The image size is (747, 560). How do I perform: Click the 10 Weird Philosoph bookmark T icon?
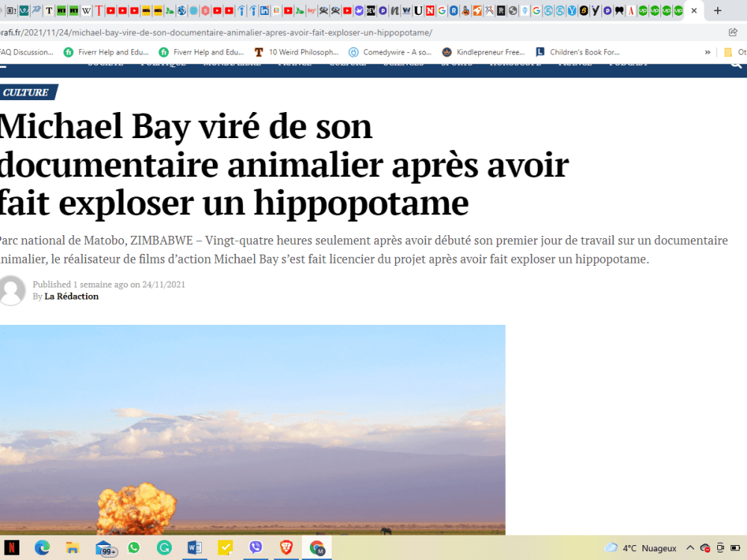point(259,52)
